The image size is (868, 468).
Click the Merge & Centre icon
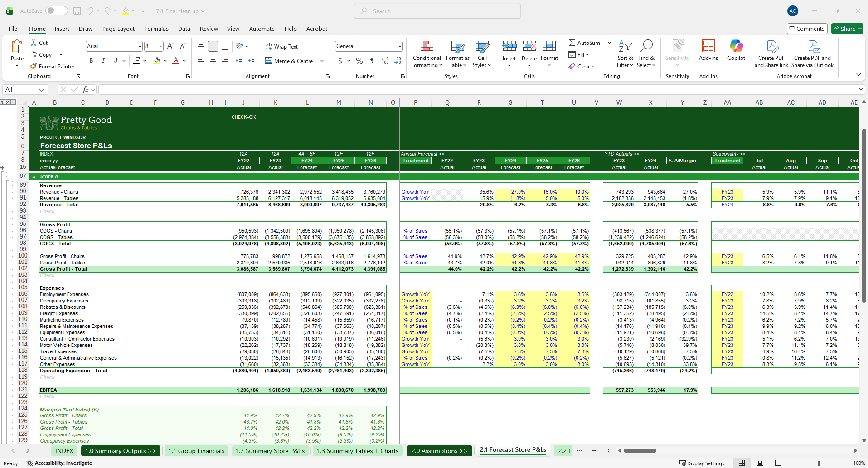coord(269,61)
